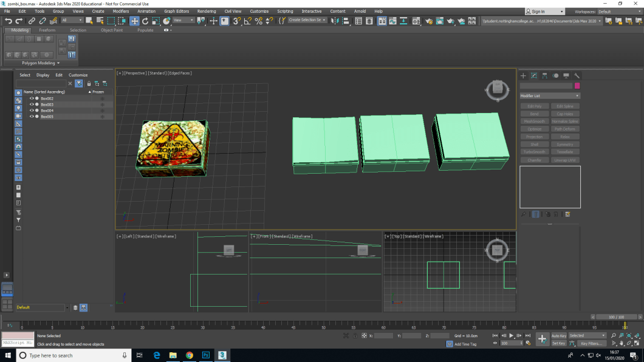Viewport: 644px width, 362px height.
Task: Toggle the selection lock icon
Action: [x=355, y=336]
